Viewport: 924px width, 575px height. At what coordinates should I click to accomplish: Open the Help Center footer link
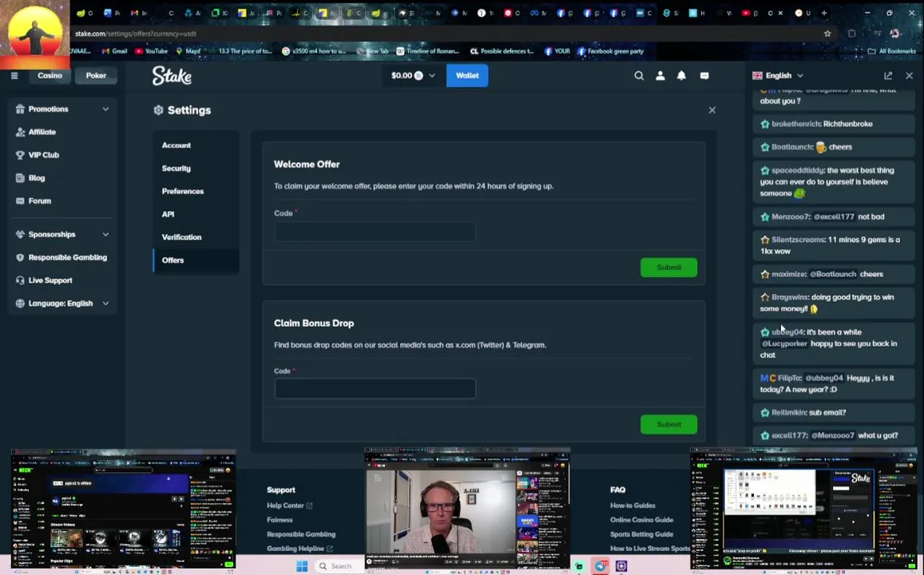(x=289, y=506)
